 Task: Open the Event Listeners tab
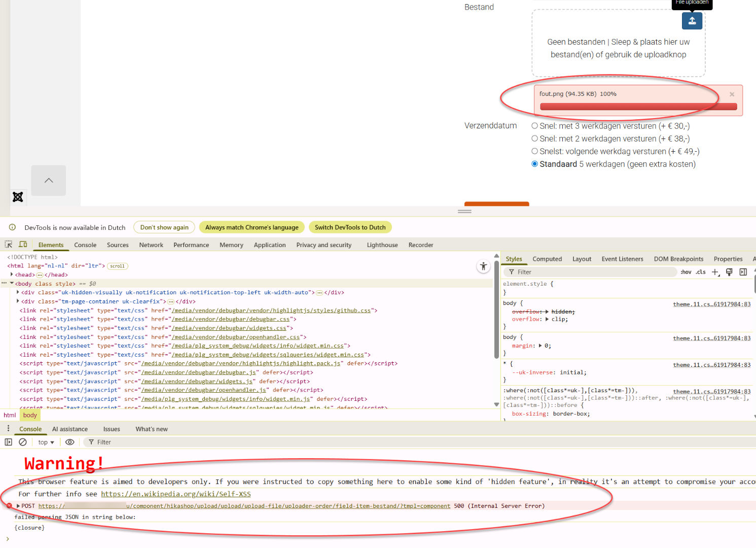click(622, 259)
